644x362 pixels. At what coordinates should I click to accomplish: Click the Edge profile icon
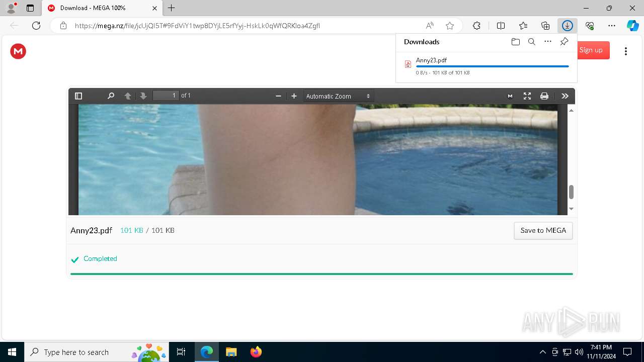pos(11,8)
